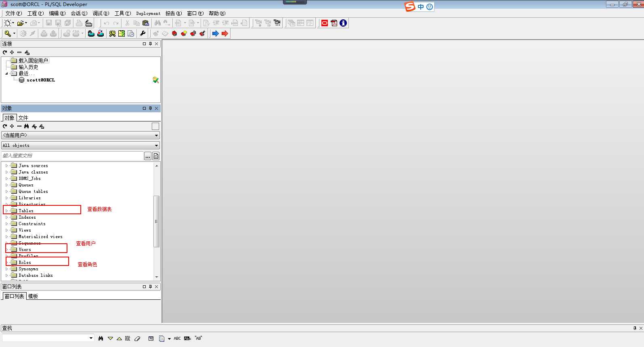Viewport: 644px width, 347px height.
Task: Remove connection with minus icon
Action: point(19,52)
